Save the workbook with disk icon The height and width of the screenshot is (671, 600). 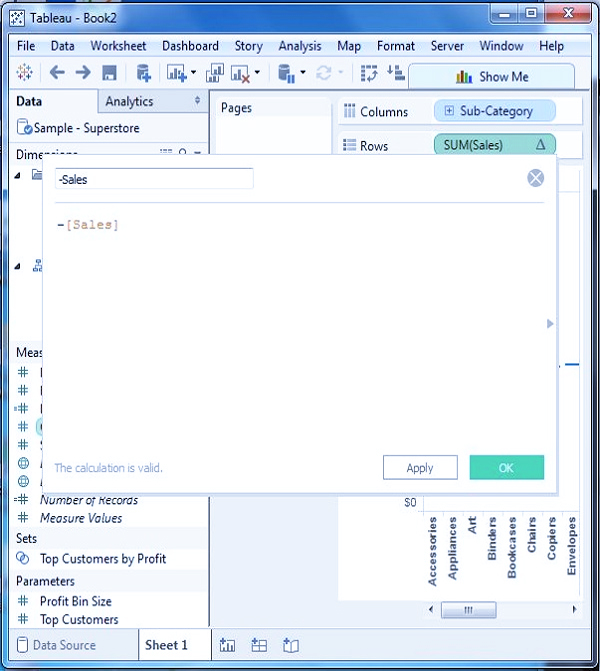(x=110, y=73)
